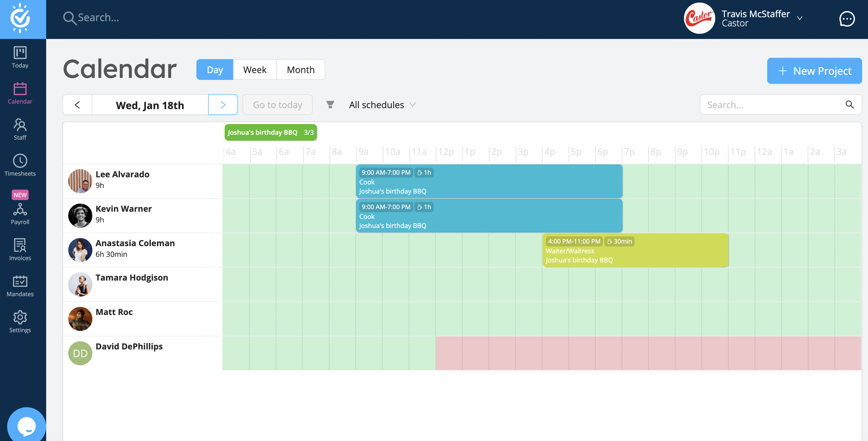Open the chat support bubble bottom left
The image size is (868, 441).
[x=27, y=425]
